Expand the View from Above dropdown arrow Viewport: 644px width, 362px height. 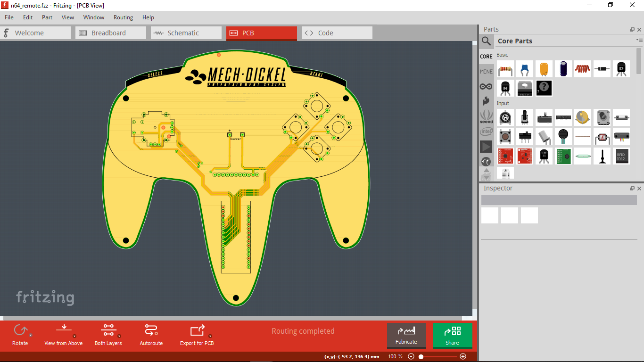[x=74, y=336]
